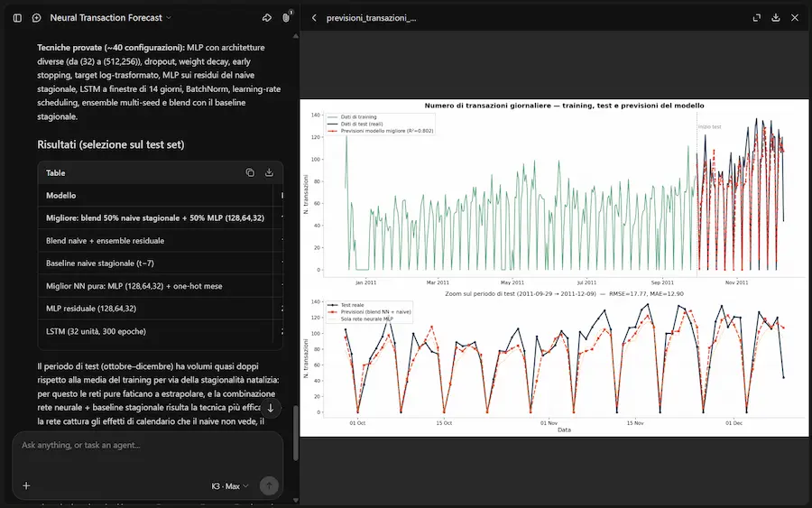The width and height of the screenshot is (812, 508).
Task: Click the share arrow icon
Action: click(x=267, y=18)
